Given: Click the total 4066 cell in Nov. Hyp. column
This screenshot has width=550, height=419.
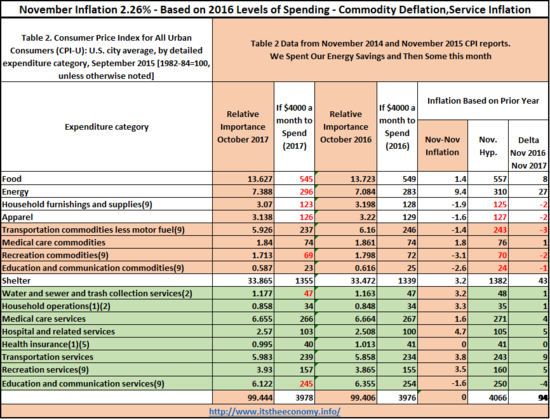Looking at the screenshot, I should pos(488,397).
